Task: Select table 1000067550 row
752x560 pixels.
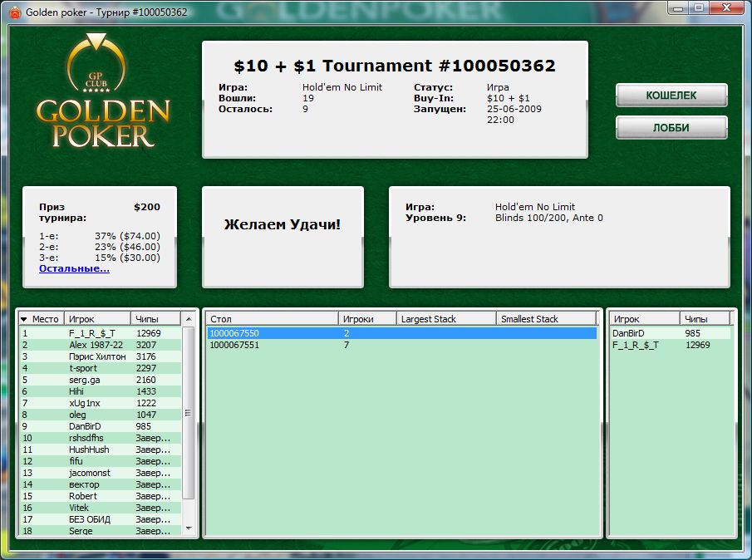Action: click(x=402, y=333)
